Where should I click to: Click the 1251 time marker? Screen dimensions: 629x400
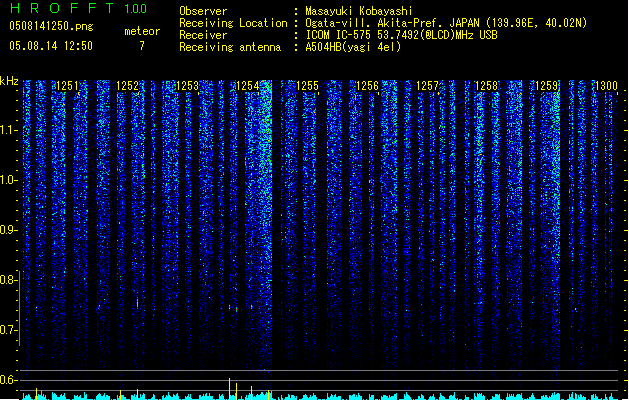pyautogui.click(x=67, y=86)
